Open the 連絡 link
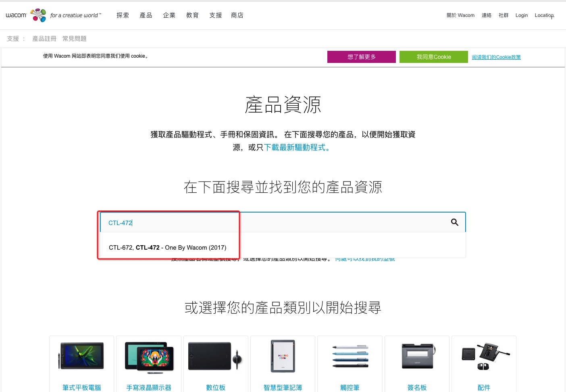This screenshot has width=566, height=392. tap(487, 15)
